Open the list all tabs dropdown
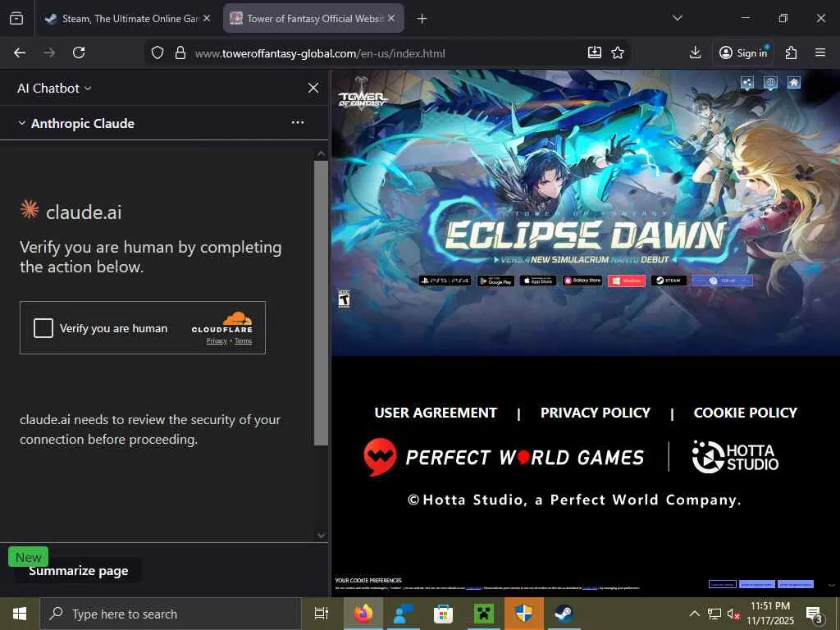 (x=677, y=18)
